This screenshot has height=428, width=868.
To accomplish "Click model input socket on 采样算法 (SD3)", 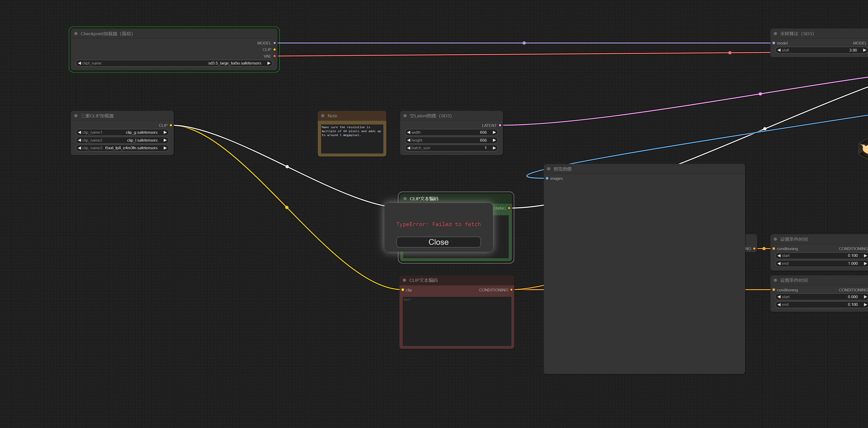I will pos(774,43).
